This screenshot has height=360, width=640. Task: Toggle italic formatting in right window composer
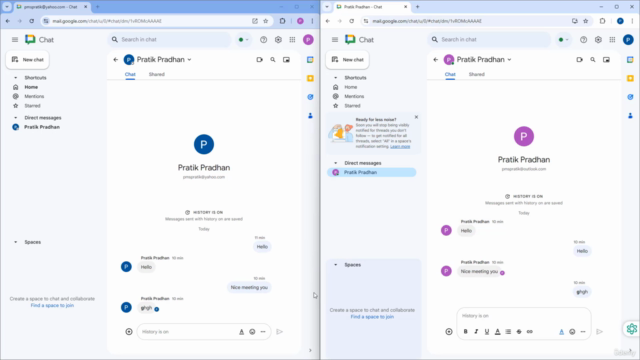(476, 332)
